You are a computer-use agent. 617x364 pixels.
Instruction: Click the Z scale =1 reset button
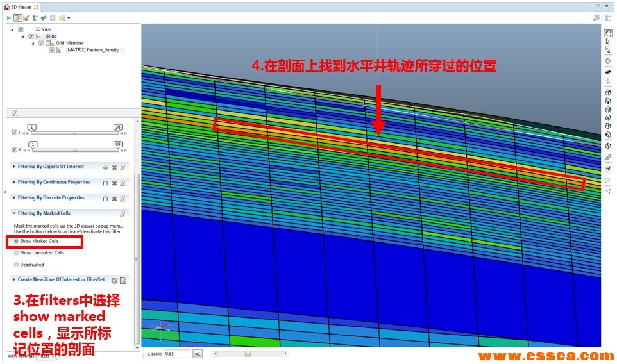coord(198,353)
